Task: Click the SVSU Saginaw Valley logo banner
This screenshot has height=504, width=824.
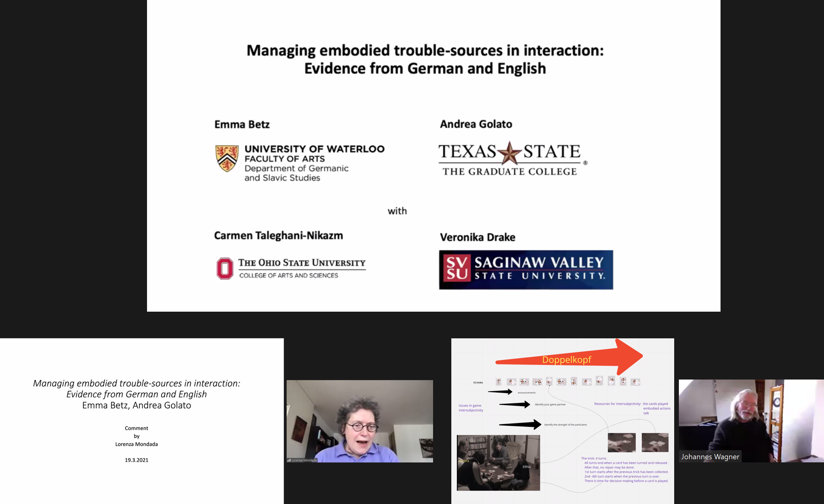Action: [526, 270]
